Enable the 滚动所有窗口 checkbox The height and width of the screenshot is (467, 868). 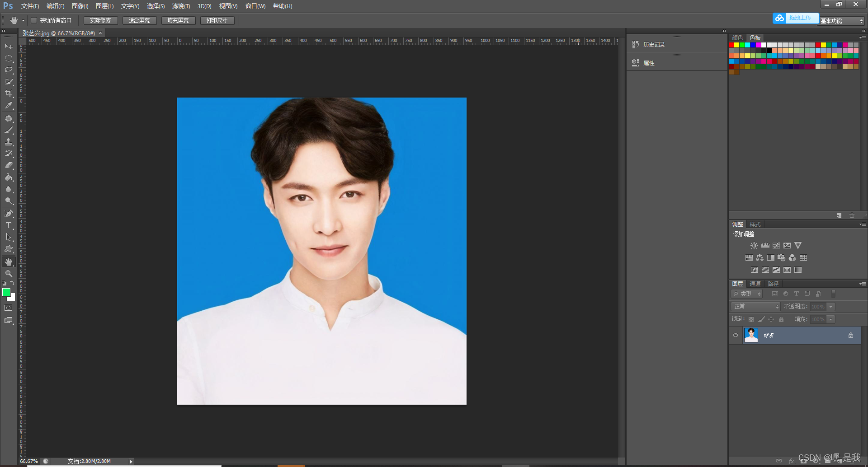point(34,20)
